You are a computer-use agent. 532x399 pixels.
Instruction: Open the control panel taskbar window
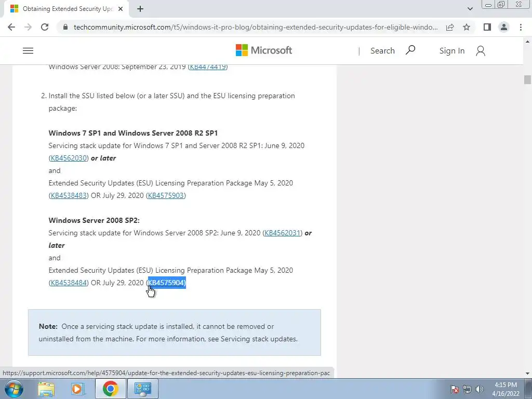click(x=142, y=389)
